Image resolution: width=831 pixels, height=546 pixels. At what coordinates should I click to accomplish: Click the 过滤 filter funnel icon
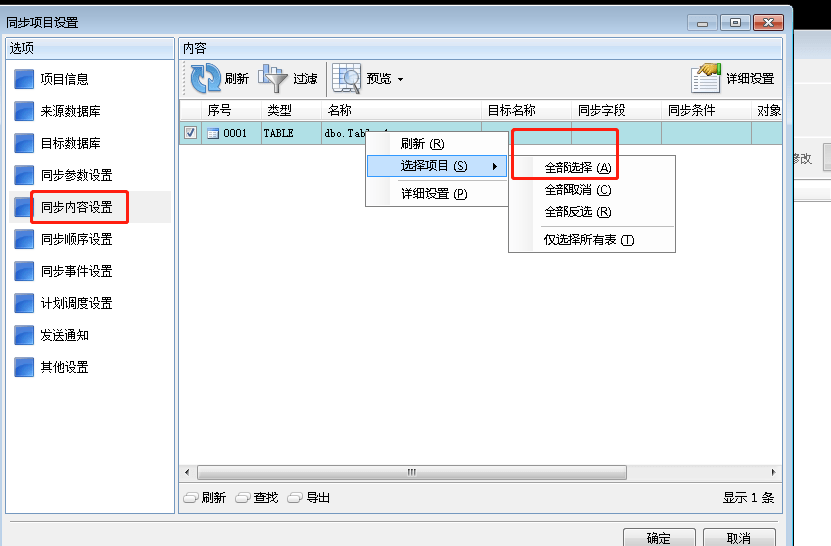point(272,78)
